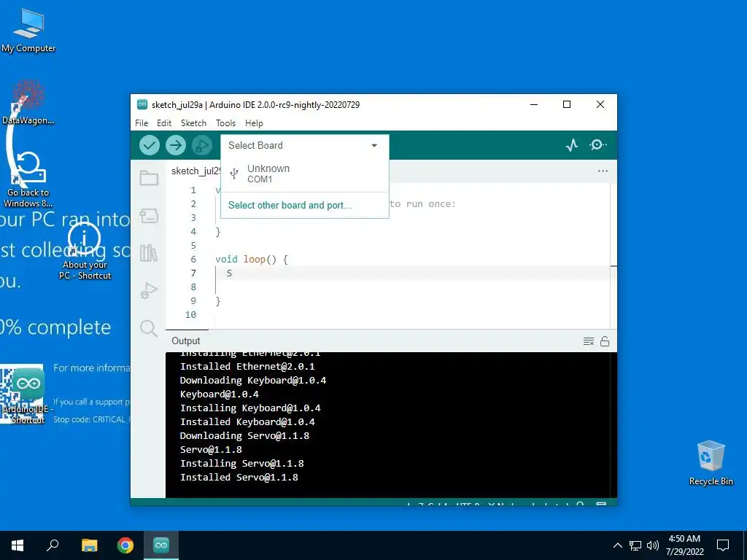747x560 pixels.
Task: Click the Installed Ethernet@2.0.1 output line
Action: 247,366
